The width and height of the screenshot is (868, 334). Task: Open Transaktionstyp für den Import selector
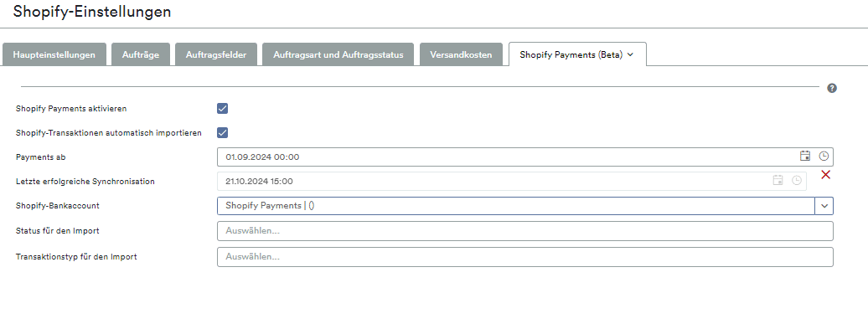tap(524, 257)
